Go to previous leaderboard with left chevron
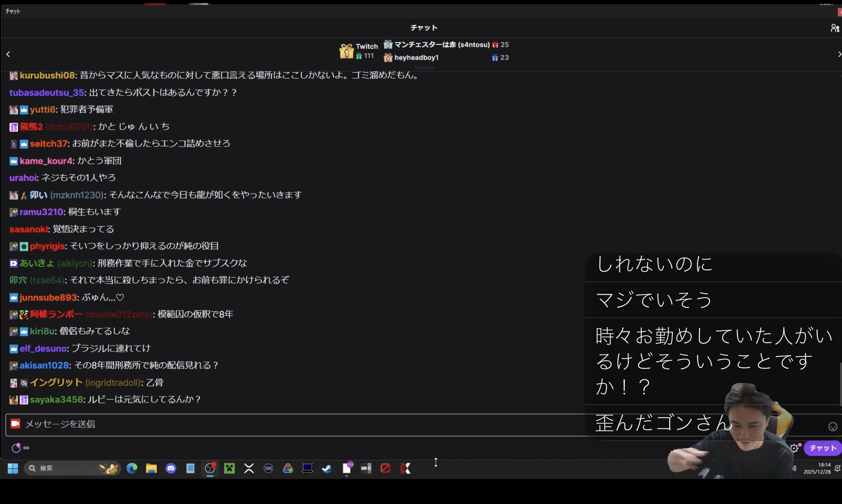Screen dimensions: 842x504 click(8, 54)
